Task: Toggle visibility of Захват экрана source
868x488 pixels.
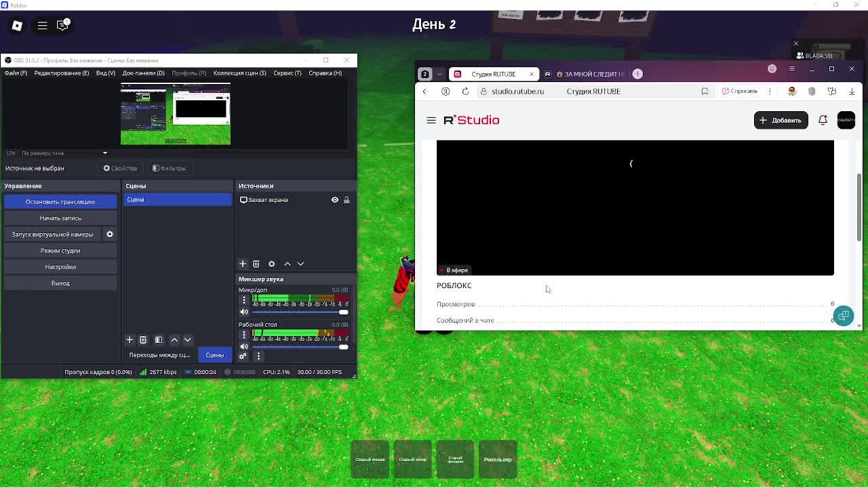Action: (335, 200)
